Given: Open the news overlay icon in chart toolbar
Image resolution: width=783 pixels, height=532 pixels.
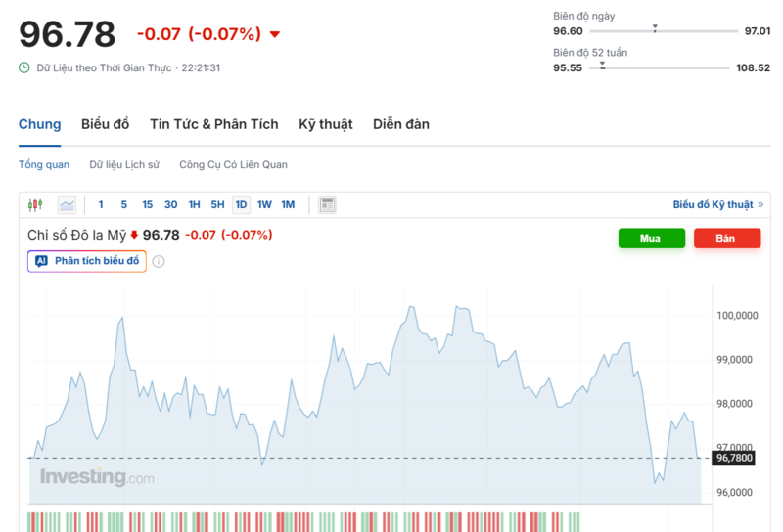Looking at the screenshot, I should (x=328, y=204).
